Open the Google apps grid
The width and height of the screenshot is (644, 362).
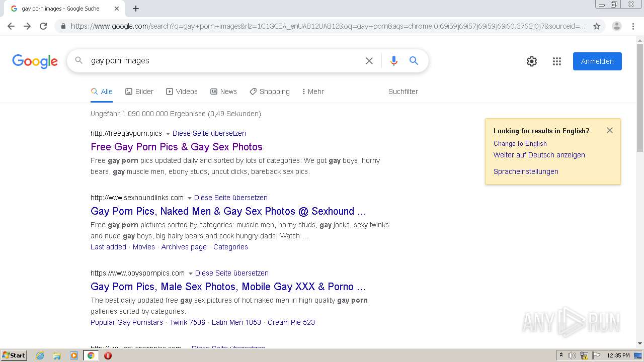click(x=557, y=61)
